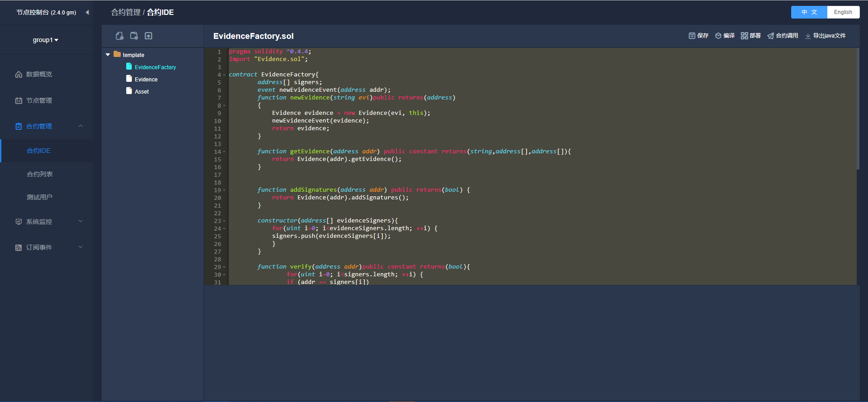Click 'signers.push(evidenceSigners[i]);' code line
This screenshot has height=402, width=868.
(x=331, y=236)
